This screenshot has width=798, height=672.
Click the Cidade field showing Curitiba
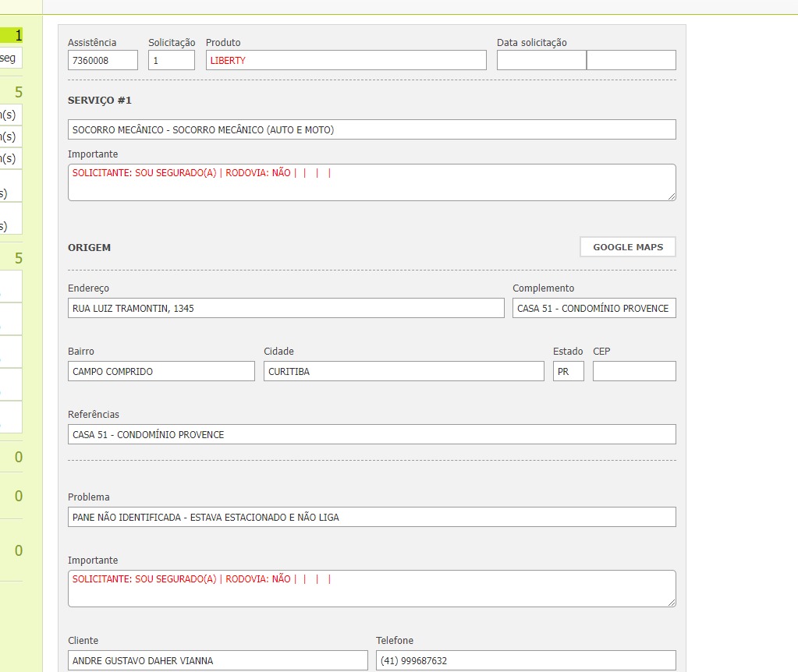pyautogui.click(x=403, y=371)
